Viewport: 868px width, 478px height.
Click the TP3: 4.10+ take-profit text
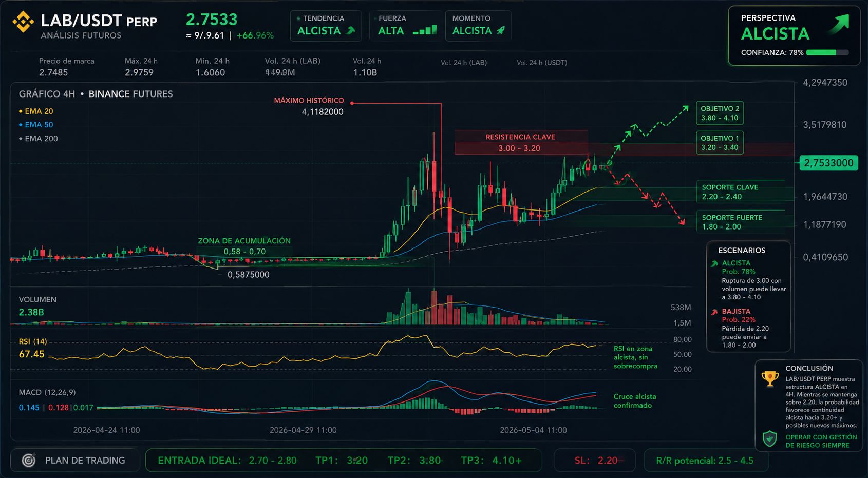click(491, 461)
